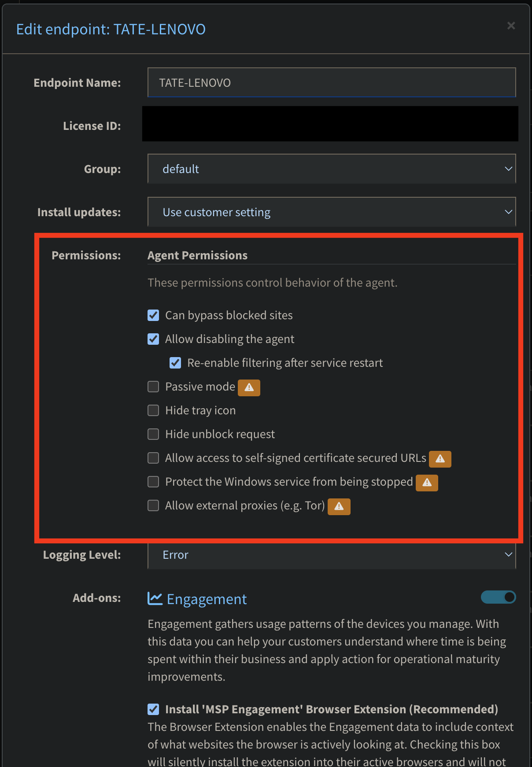Viewport: 532px width, 767px height.
Task: Uncheck Install MSP Engagement Browser Extension
Action: click(153, 709)
